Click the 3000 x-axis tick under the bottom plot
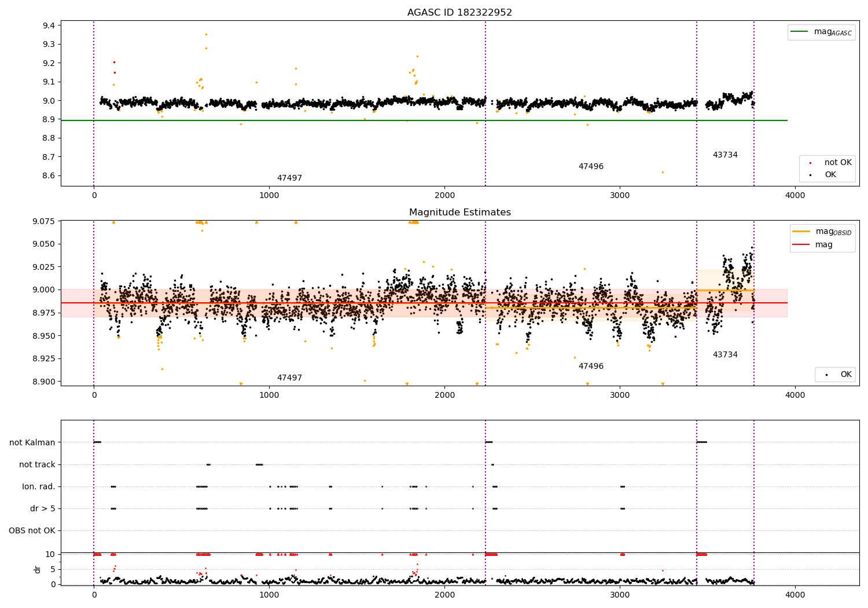The height and width of the screenshot is (608, 868). click(x=620, y=595)
